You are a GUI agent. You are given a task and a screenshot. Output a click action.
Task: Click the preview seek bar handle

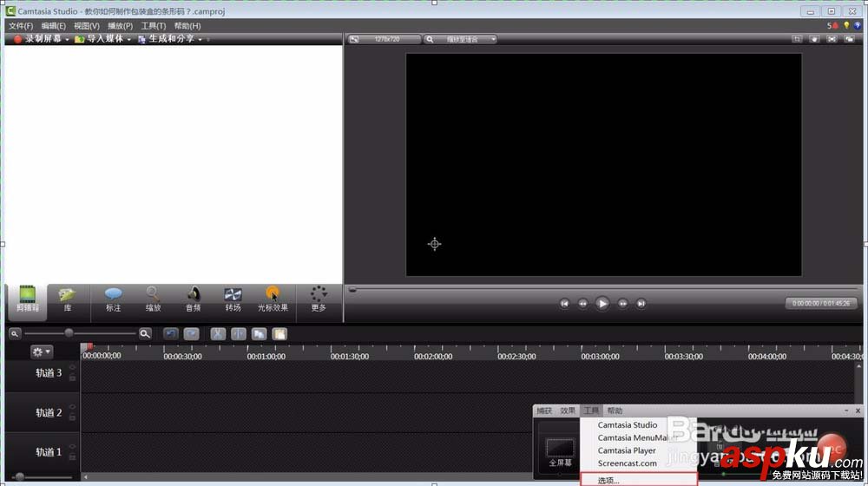[x=352, y=290]
